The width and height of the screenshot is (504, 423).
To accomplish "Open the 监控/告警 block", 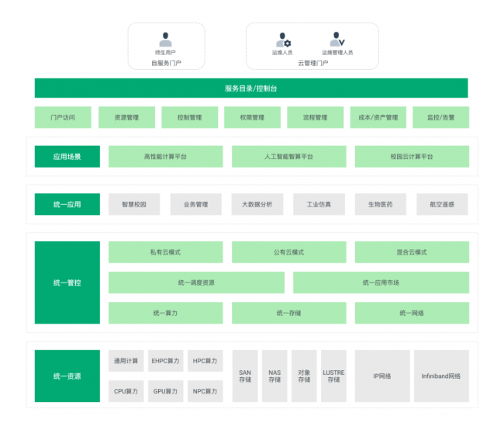I will click(441, 117).
